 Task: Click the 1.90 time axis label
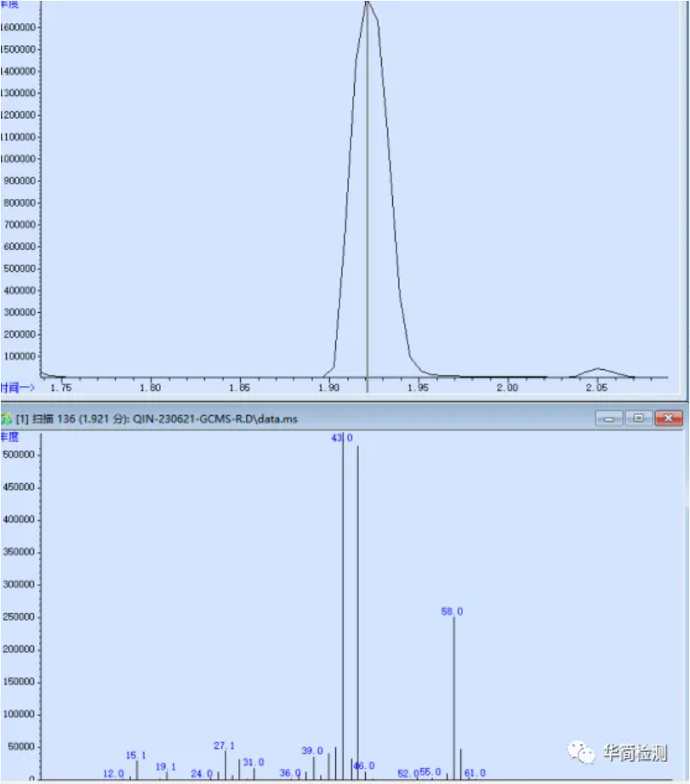(328, 388)
